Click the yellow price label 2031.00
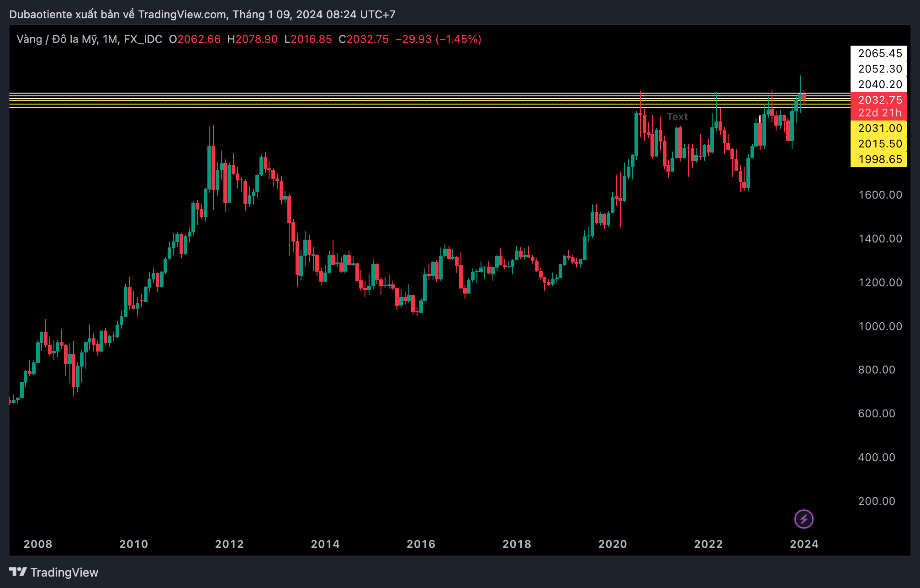The width and height of the screenshot is (920, 588). pos(879,128)
